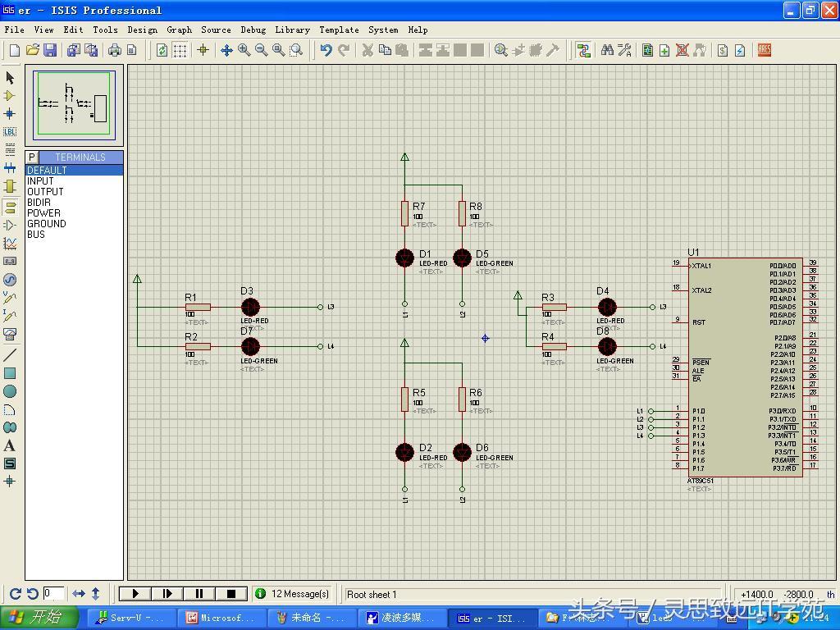The height and width of the screenshot is (630, 840).
Task: Select the text script 'A' tool
Action: click(10, 445)
